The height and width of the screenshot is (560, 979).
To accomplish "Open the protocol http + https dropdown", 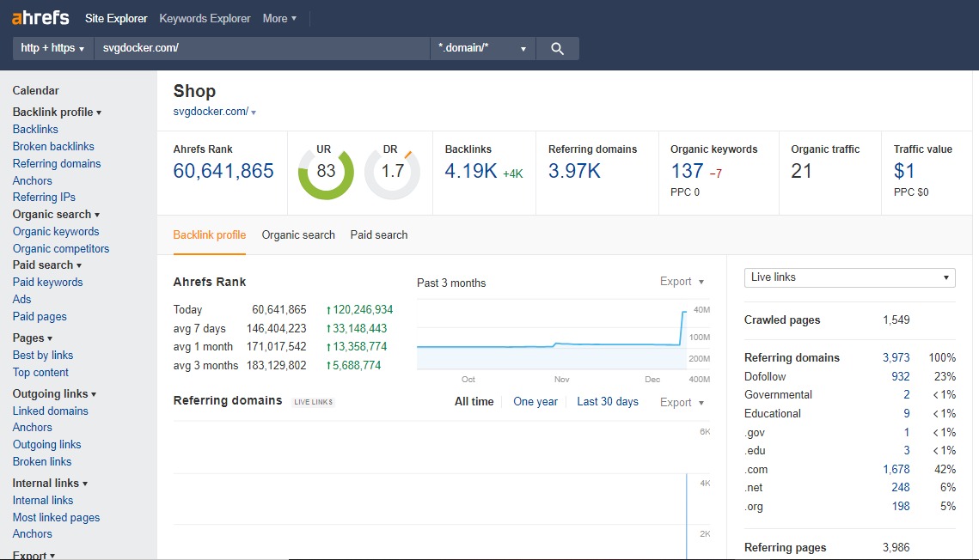I will pyautogui.click(x=52, y=49).
